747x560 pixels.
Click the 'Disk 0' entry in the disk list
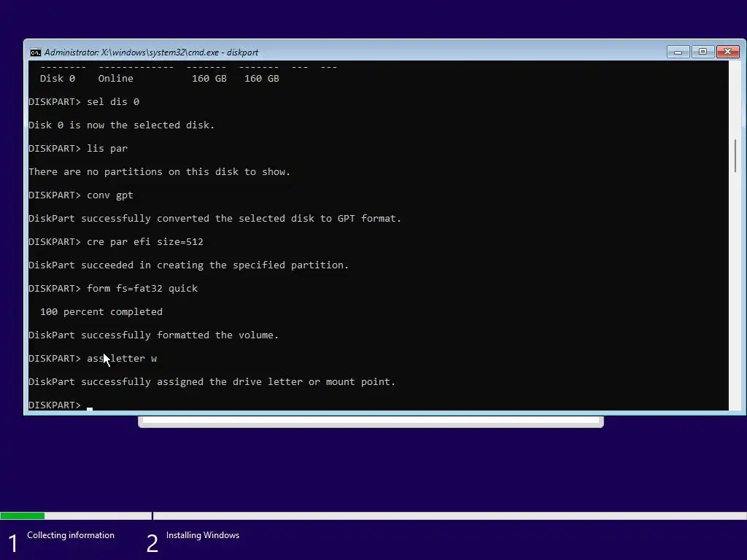click(58, 79)
